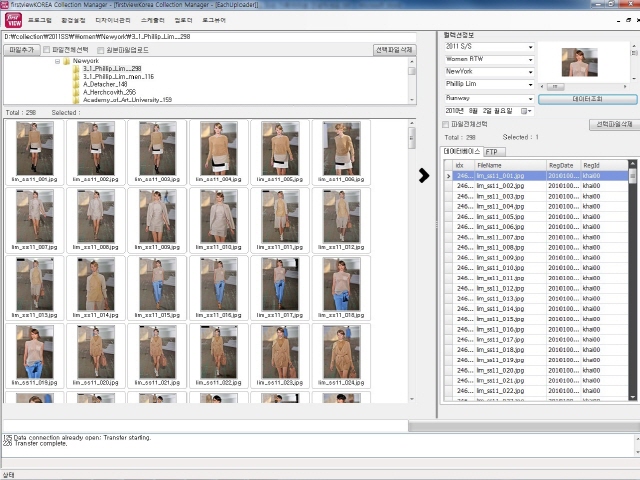The image size is (640, 480).
Task: Open the 환경설정 menu
Action: tap(73, 20)
